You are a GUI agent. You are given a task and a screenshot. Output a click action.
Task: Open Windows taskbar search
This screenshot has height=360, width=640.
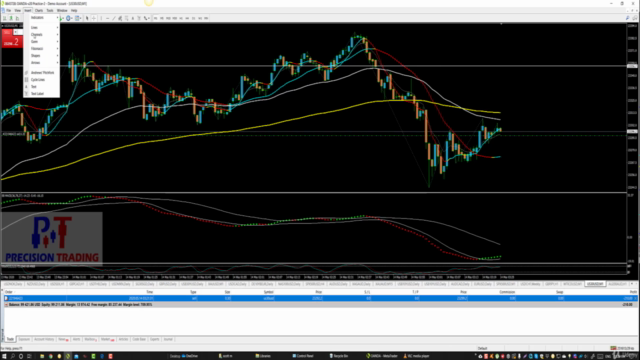coord(13,356)
